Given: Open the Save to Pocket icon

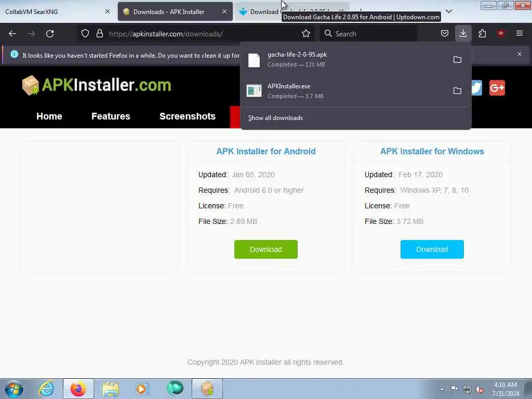Looking at the screenshot, I should pyautogui.click(x=445, y=33).
